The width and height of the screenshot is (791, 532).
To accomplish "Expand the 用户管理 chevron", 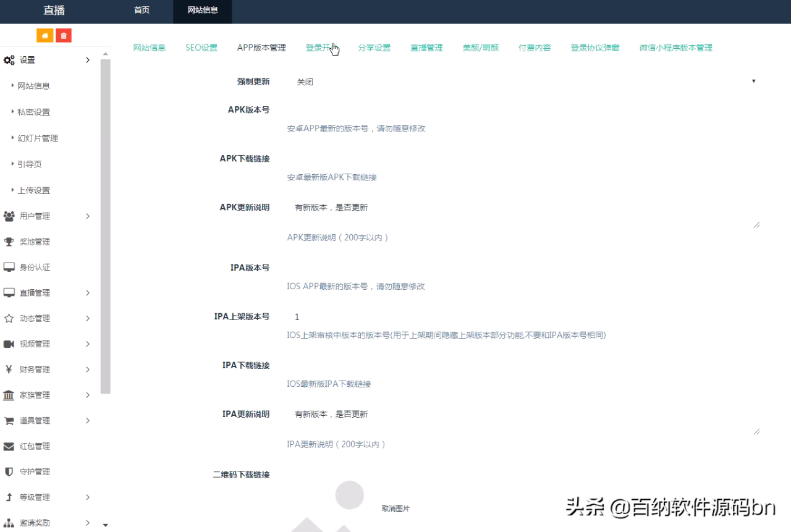I will (88, 216).
